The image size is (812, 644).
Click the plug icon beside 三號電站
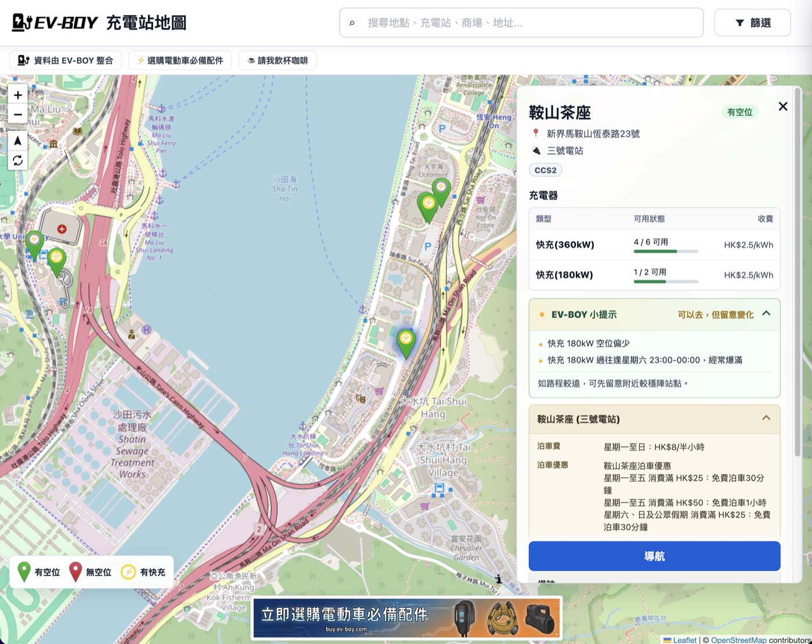pyautogui.click(x=536, y=150)
